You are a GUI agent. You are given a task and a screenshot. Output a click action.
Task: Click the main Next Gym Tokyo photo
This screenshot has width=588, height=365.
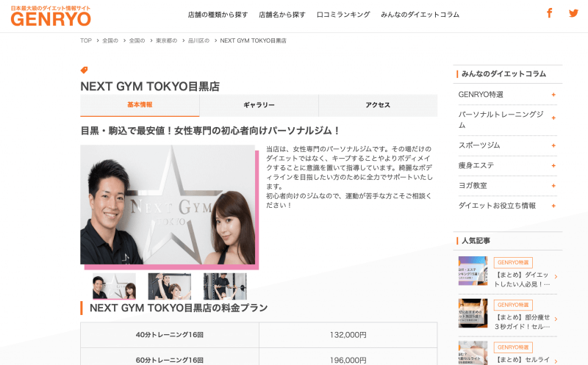point(168,205)
